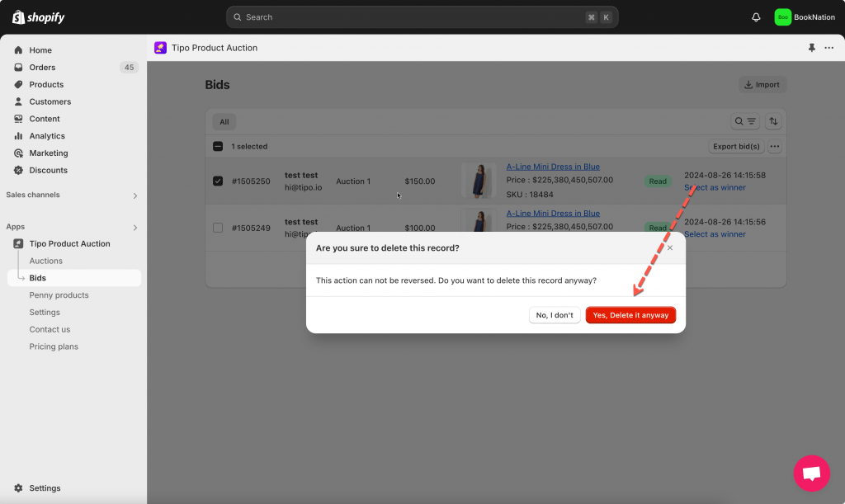Toggle the select-all bids checkbox
This screenshot has width=845, height=504.
click(218, 147)
